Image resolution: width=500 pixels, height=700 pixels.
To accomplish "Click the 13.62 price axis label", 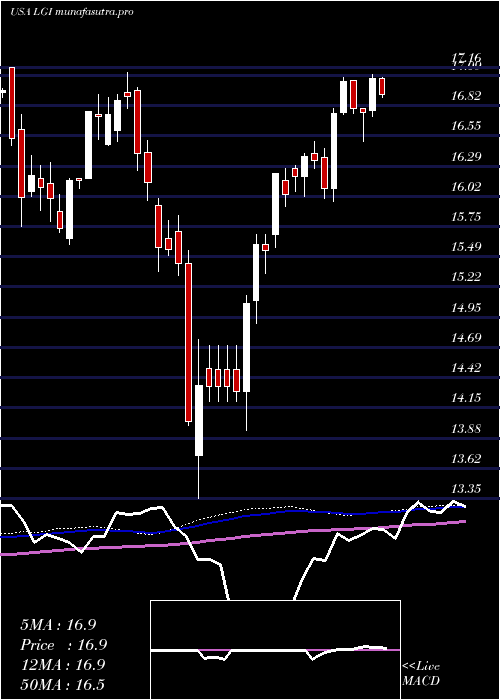I will (467, 458).
